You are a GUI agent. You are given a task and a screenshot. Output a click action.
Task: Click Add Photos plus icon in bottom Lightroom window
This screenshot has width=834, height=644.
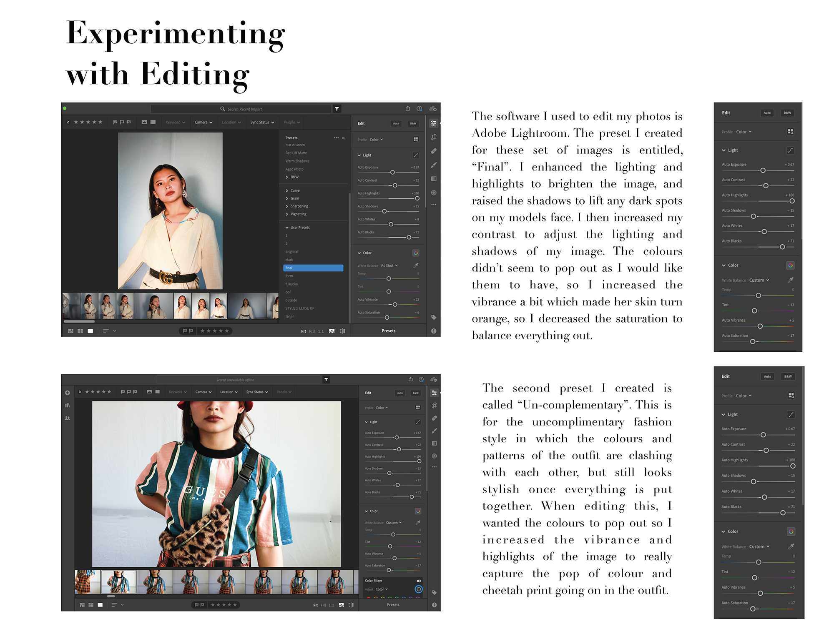68,393
